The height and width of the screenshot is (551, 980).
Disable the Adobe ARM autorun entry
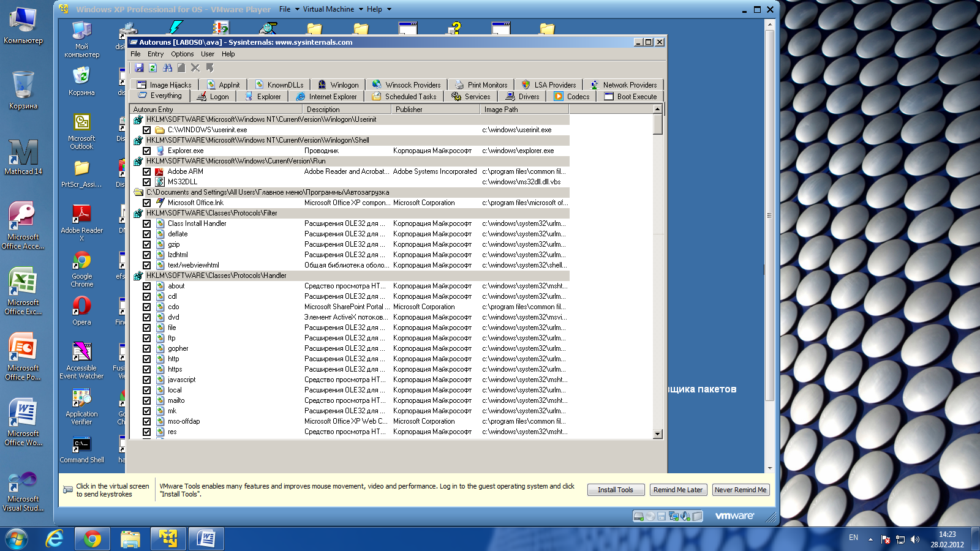coord(147,171)
